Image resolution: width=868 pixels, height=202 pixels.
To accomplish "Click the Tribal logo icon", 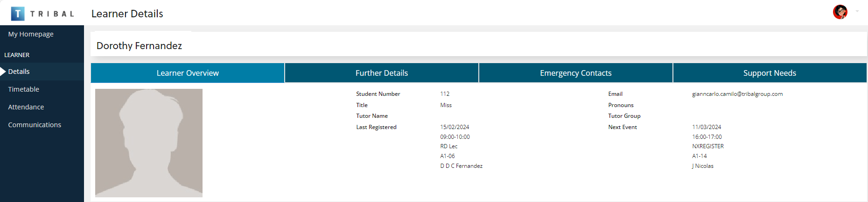I will tap(18, 14).
